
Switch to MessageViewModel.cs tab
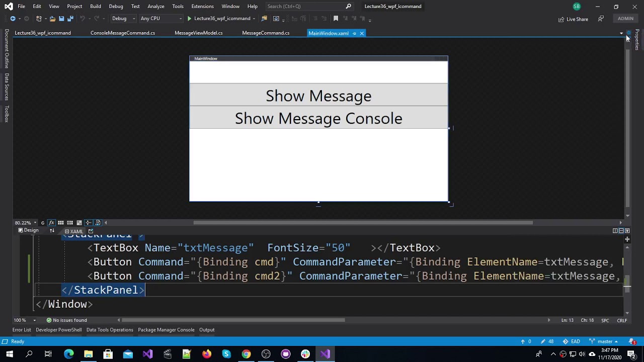(198, 33)
